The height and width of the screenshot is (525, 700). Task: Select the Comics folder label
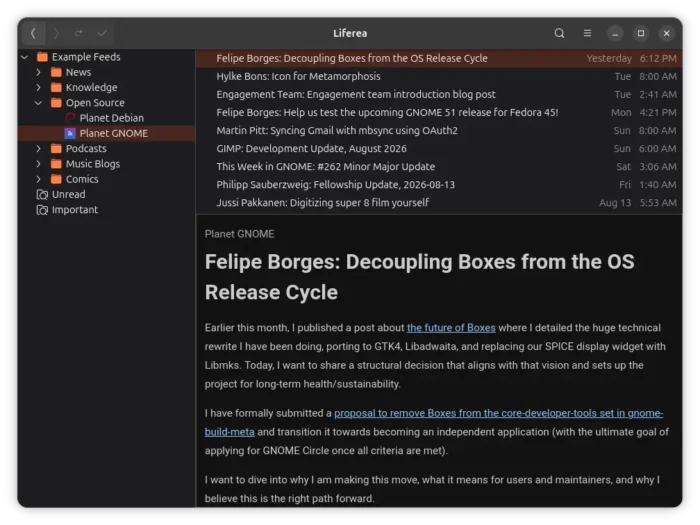point(82,179)
